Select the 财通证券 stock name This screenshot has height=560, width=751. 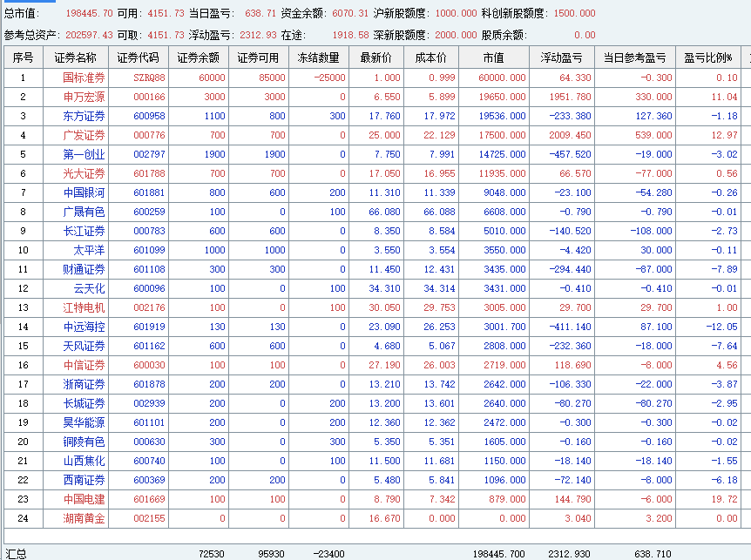[84, 269]
